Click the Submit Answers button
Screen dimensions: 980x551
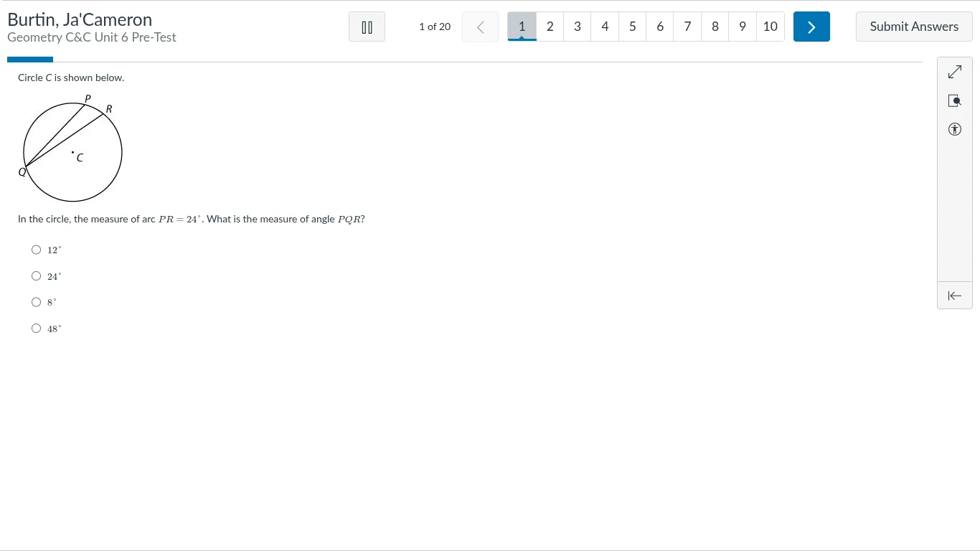(913, 27)
